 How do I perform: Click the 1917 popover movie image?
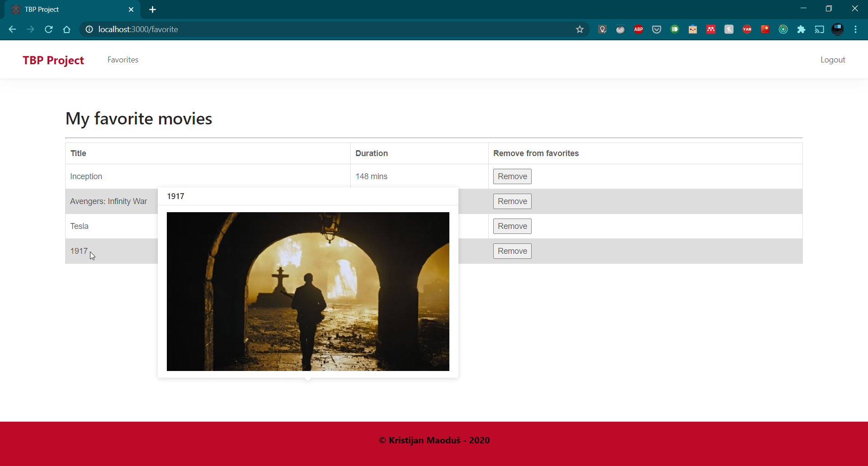308,291
